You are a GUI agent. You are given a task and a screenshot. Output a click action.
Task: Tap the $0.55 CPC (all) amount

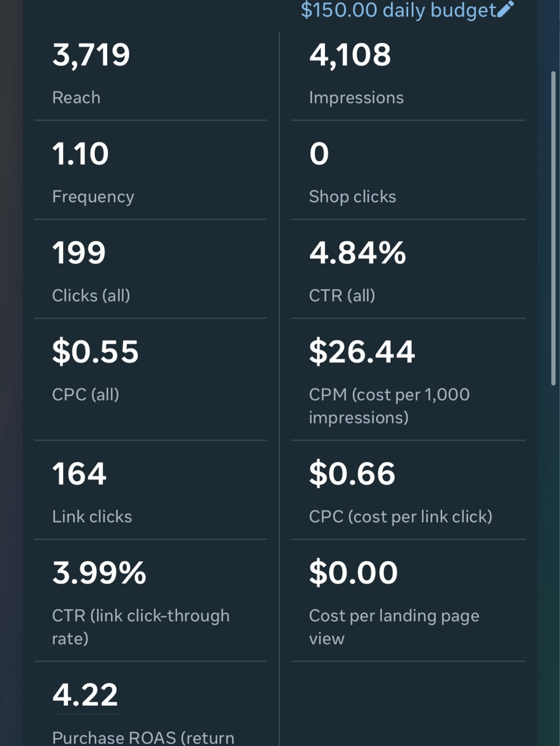(95, 352)
